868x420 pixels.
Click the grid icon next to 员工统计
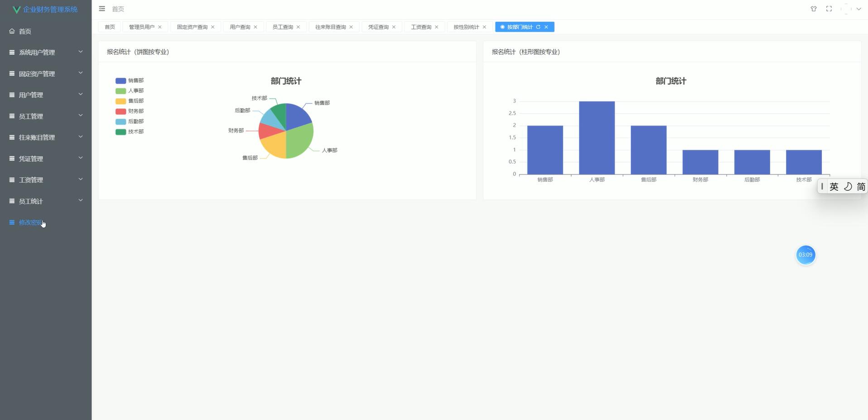coord(11,201)
